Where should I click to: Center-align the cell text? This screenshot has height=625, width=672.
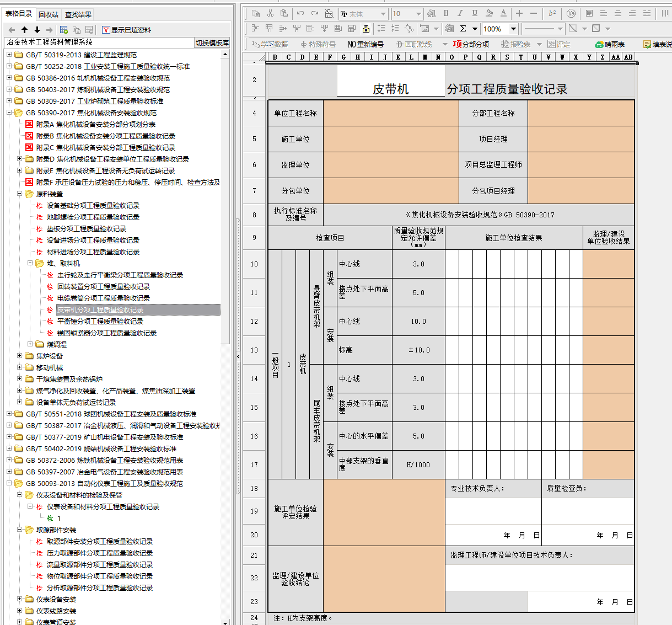[x=618, y=13]
